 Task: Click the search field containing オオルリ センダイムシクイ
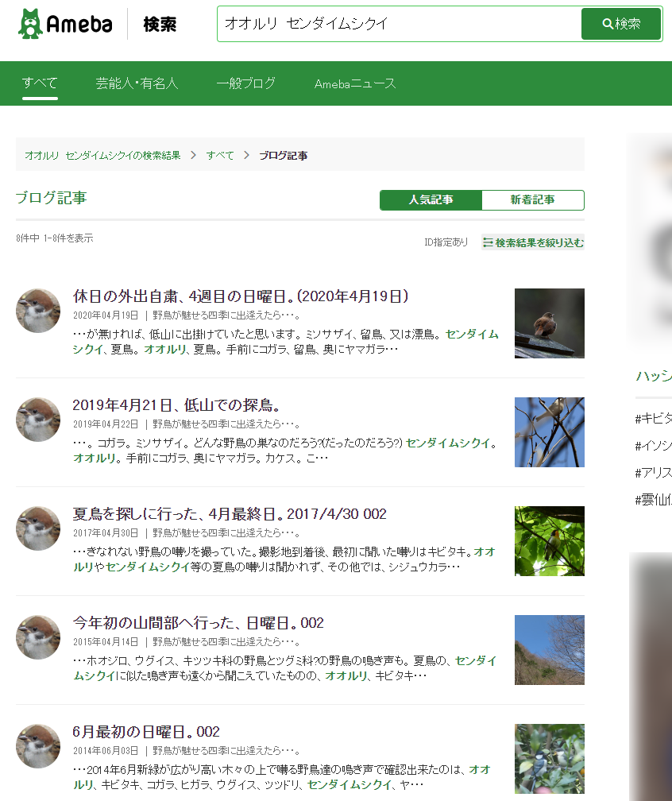point(397,24)
